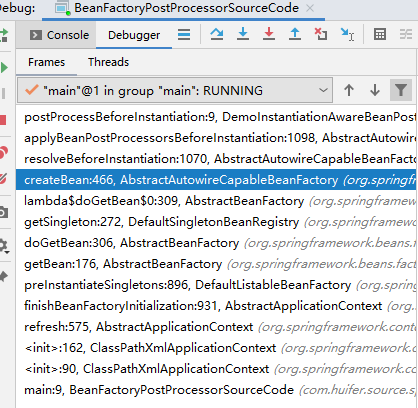The image size is (418, 408).
Task: Click the Step Over icon
Action: click(217, 34)
